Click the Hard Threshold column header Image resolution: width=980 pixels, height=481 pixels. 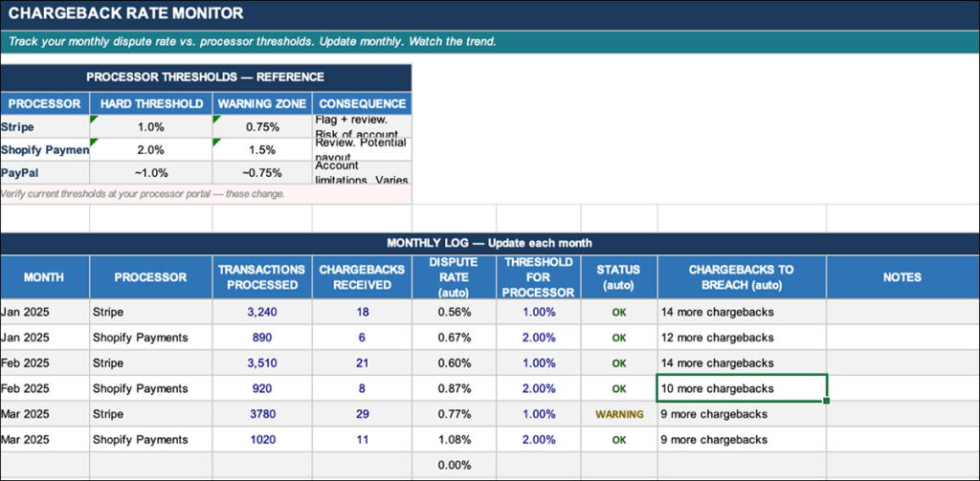150,103
